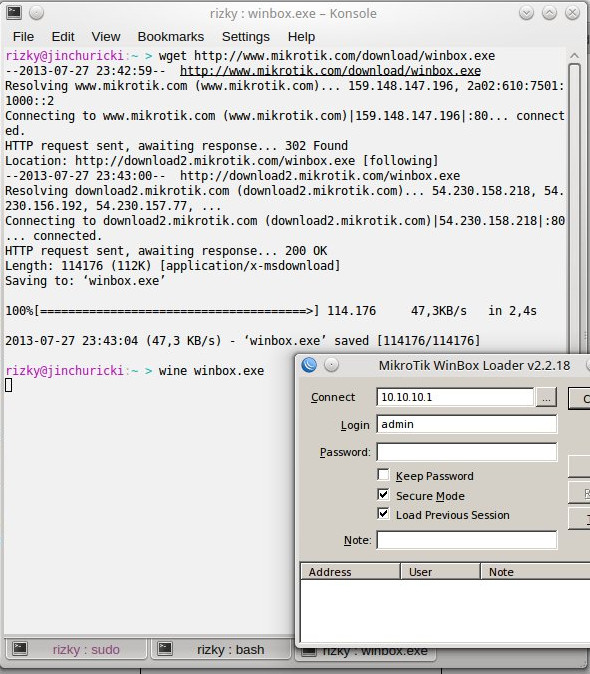590x674 pixels.
Task: Click the round pin button beside Konsole's terminal icon
Action: (x=37, y=13)
